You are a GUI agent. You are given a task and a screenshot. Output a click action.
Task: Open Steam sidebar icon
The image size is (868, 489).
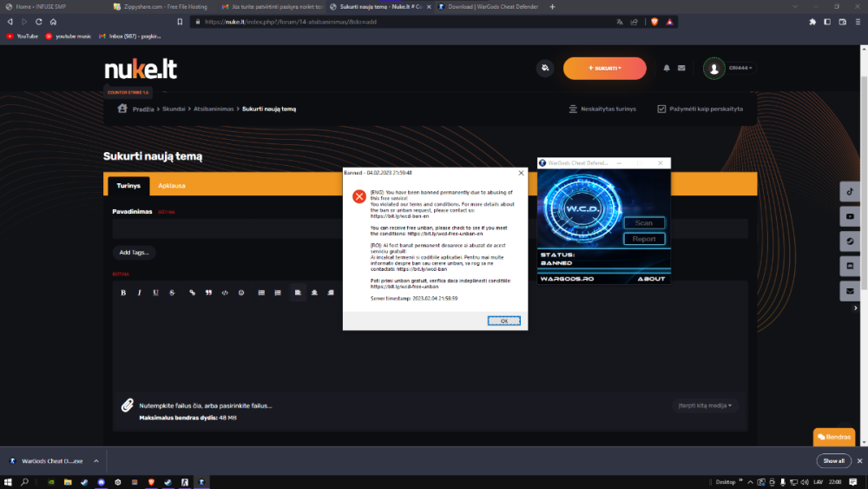point(850,241)
